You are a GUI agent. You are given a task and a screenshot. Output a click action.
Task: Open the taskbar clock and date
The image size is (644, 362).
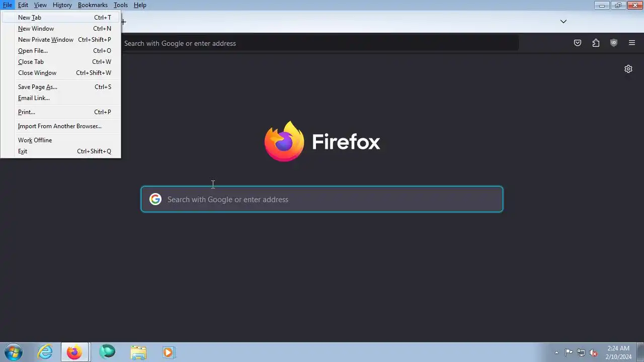pos(618,352)
